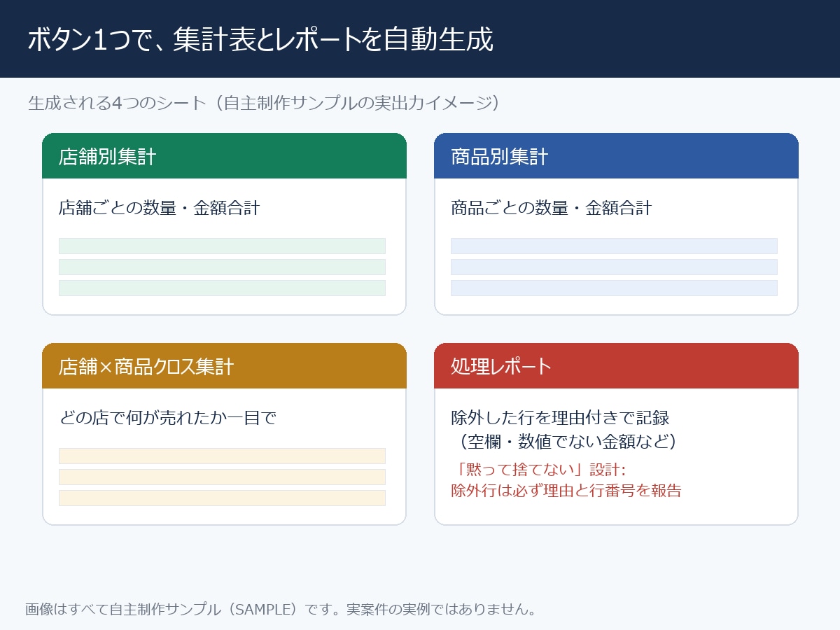840x630 pixels.
Task: Select the 店舗×商品クロス集計 card header
Action: [224, 366]
